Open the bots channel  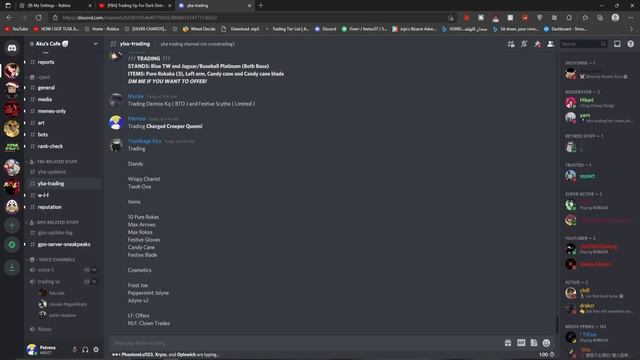[x=63, y=135]
